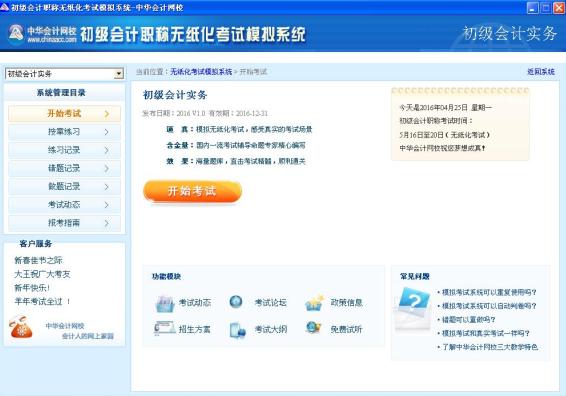Click the 考试大纲 document icon

[238, 330]
